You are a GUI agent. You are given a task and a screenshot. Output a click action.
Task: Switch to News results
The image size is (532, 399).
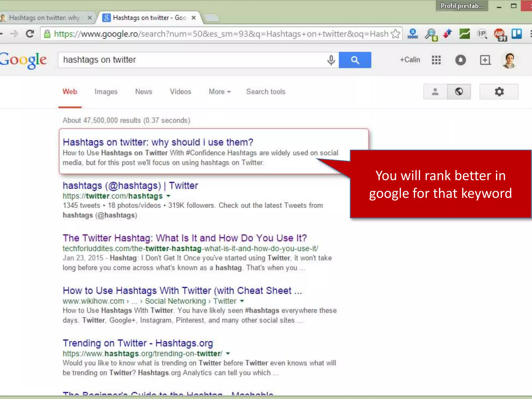pos(144,92)
